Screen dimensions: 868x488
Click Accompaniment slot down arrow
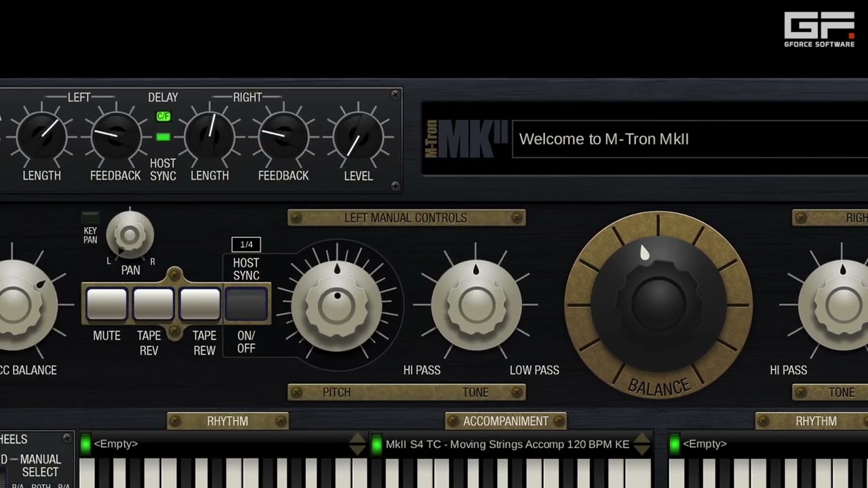(x=642, y=450)
